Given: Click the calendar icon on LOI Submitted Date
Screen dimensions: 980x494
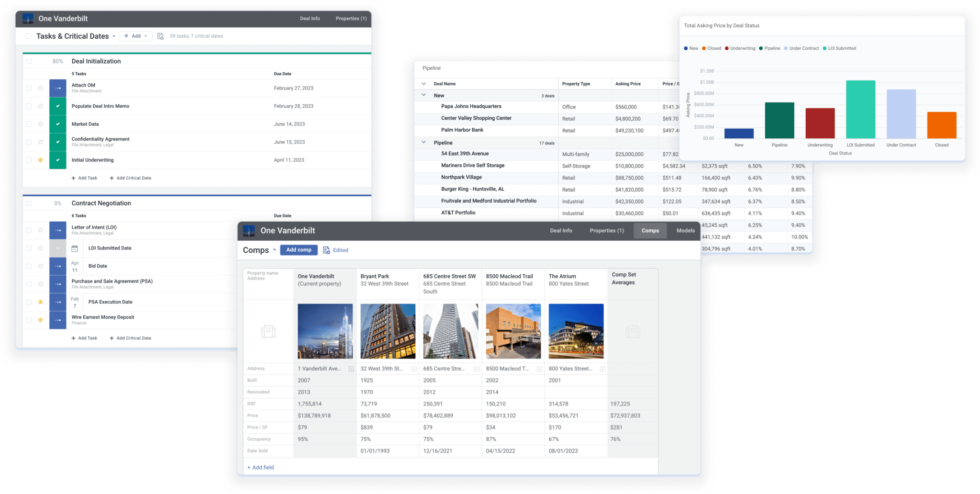Looking at the screenshot, I should (x=75, y=248).
